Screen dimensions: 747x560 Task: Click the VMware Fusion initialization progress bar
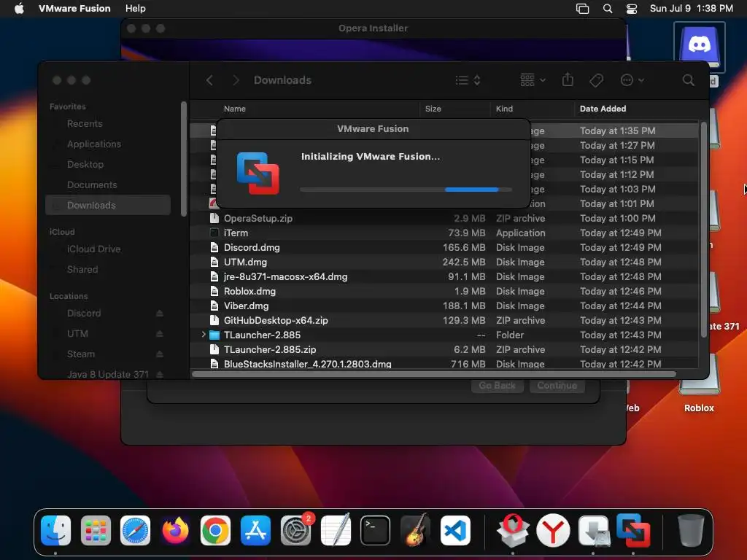(x=406, y=190)
